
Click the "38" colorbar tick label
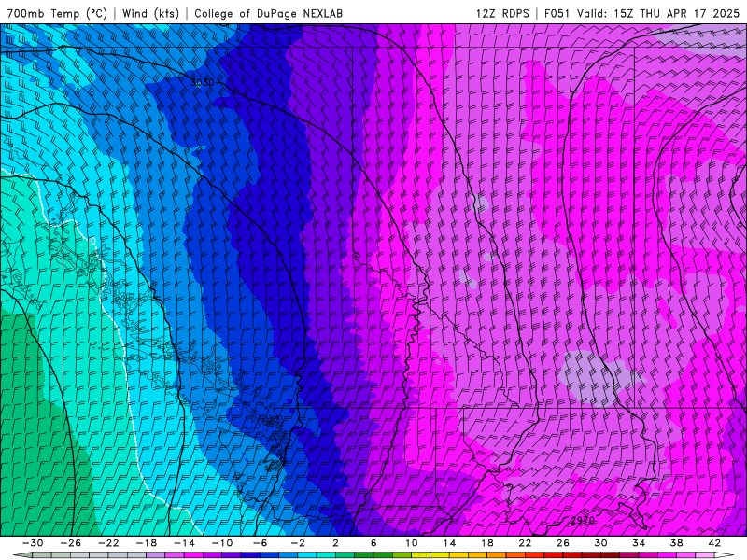point(676,543)
